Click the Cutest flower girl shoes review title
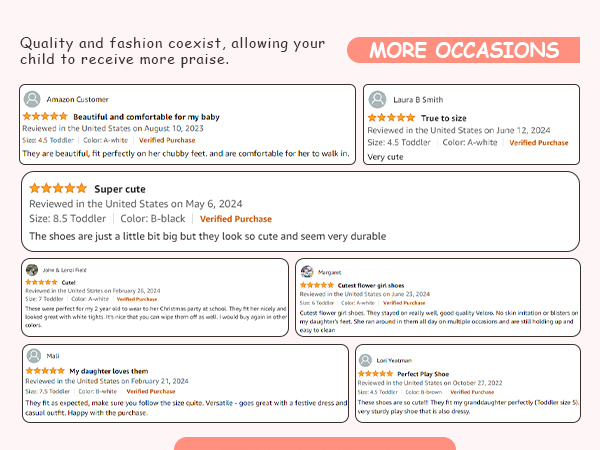 point(371,285)
